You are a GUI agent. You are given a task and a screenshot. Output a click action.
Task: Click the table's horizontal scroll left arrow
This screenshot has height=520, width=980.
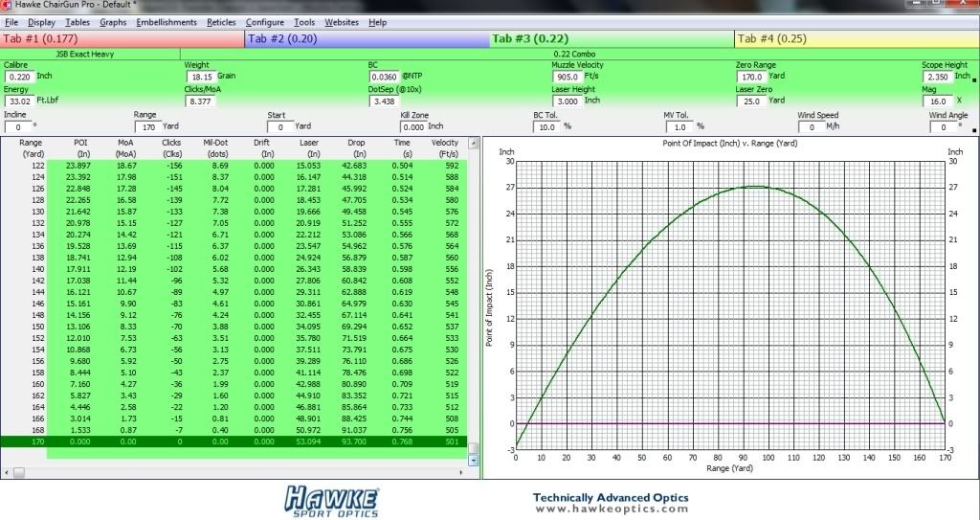(7, 472)
